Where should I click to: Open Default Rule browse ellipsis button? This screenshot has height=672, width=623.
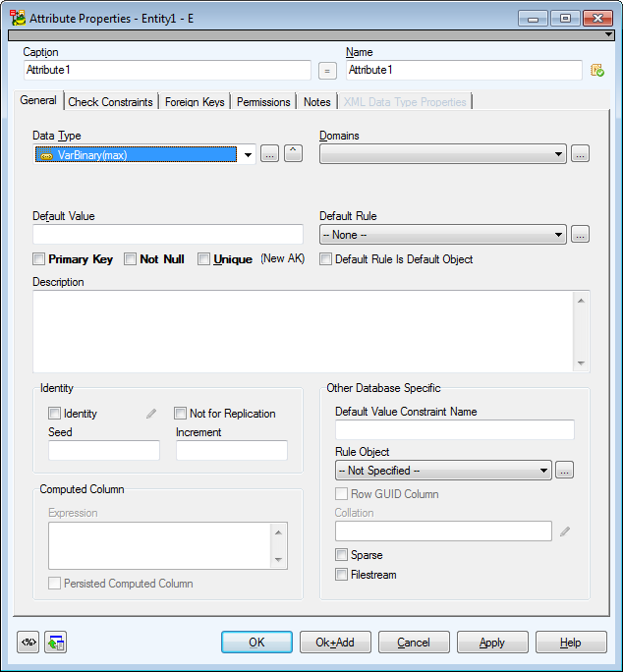pos(580,235)
